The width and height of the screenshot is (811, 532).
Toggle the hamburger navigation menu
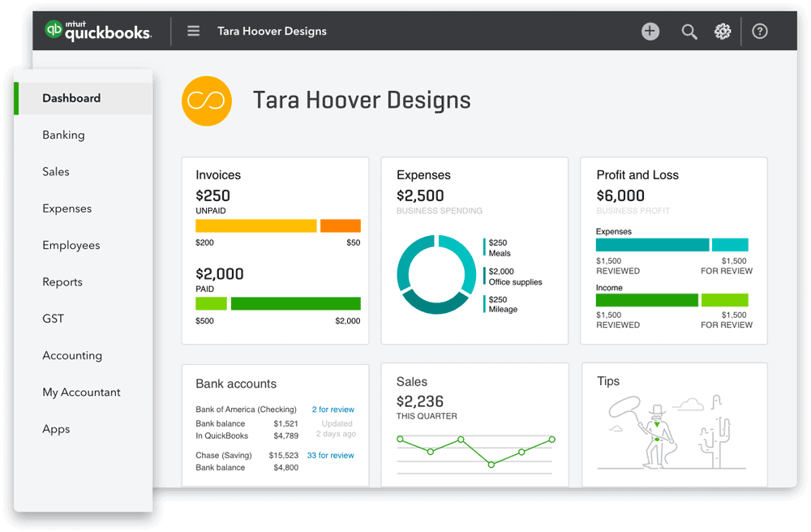[x=194, y=31]
